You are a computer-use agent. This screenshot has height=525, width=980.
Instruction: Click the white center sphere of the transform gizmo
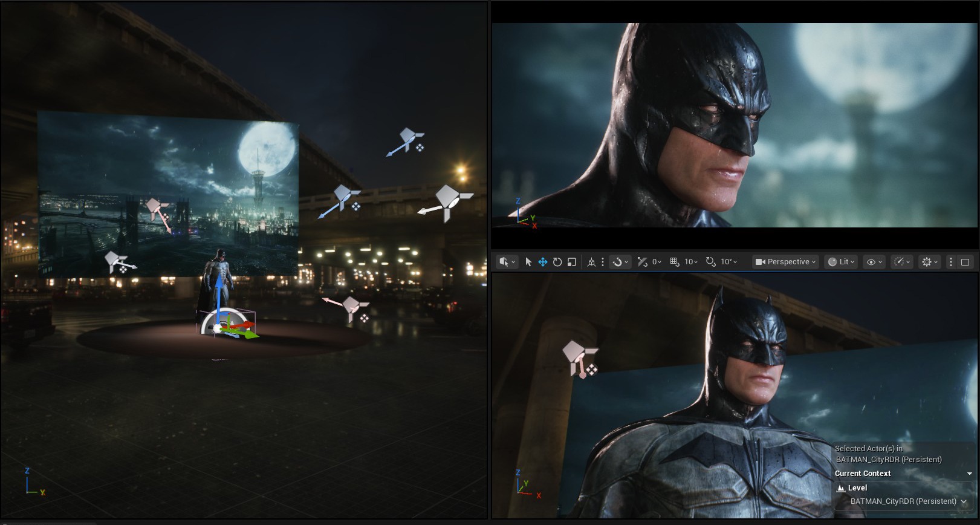coord(218,329)
